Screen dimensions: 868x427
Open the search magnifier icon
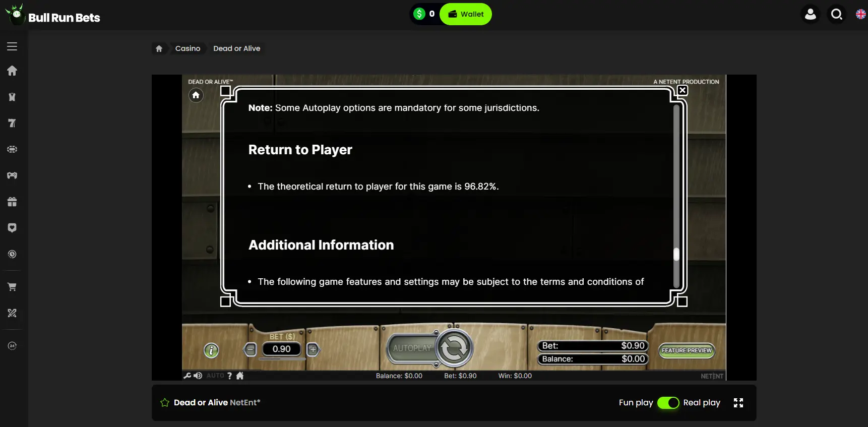[837, 14]
